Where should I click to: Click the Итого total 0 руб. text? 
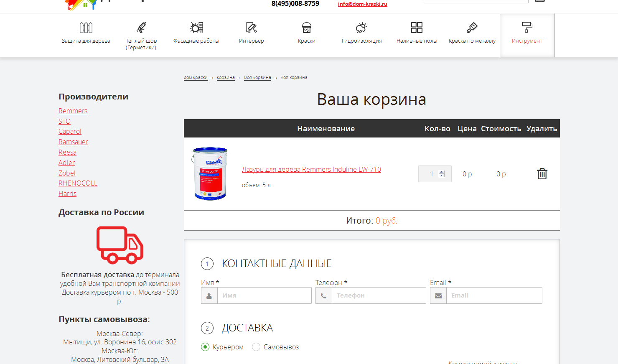pyautogui.click(x=372, y=221)
